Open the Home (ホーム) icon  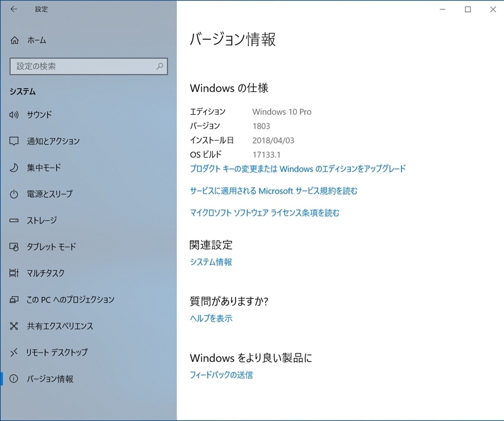(x=14, y=40)
